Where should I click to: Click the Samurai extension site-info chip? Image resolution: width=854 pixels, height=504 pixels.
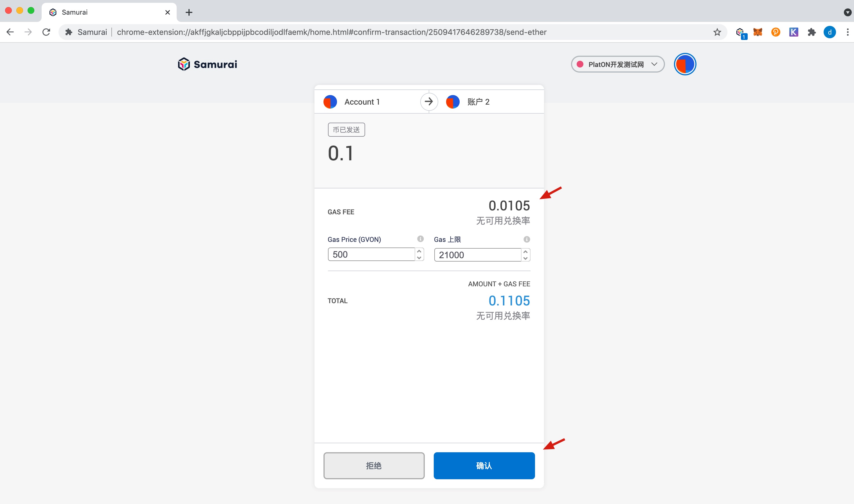(86, 32)
